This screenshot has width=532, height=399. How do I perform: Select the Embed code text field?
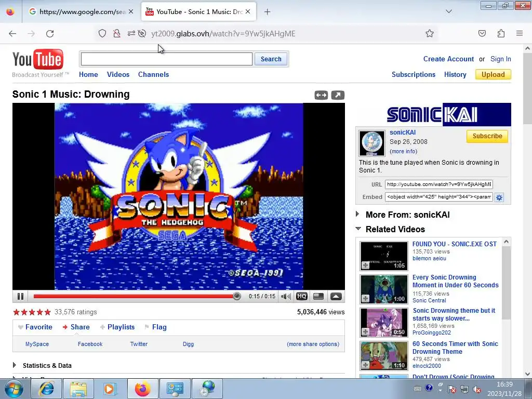(438, 197)
